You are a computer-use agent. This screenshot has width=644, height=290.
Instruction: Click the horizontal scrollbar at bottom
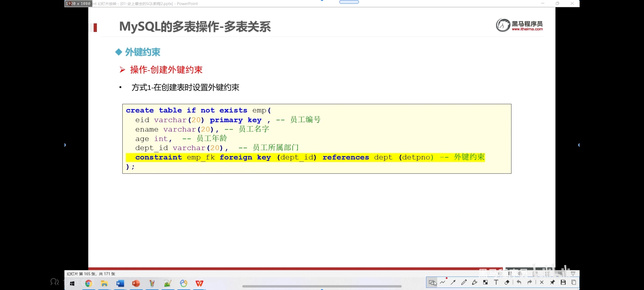(x=322, y=286)
